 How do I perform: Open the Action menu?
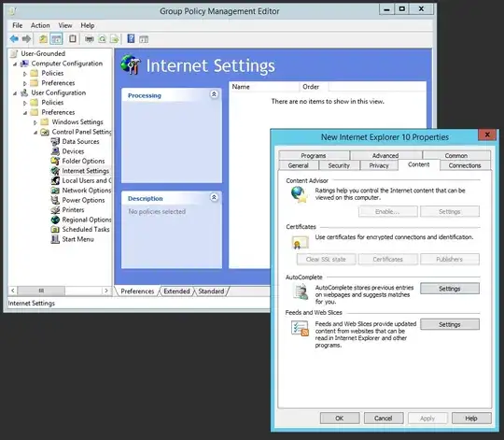[40, 25]
